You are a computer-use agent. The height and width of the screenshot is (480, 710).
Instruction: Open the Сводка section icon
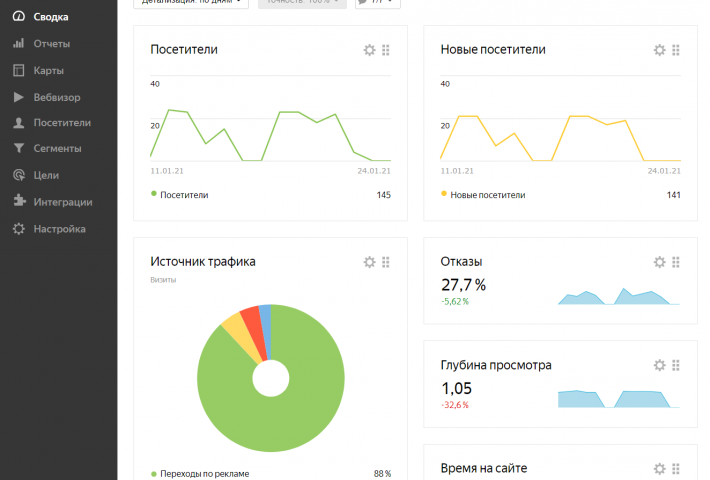coord(19,17)
